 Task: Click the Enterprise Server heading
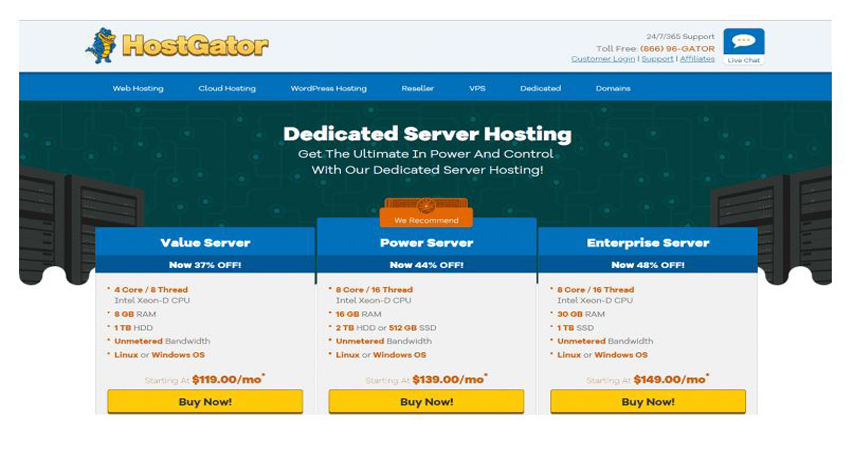pyautogui.click(x=648, y=243)
